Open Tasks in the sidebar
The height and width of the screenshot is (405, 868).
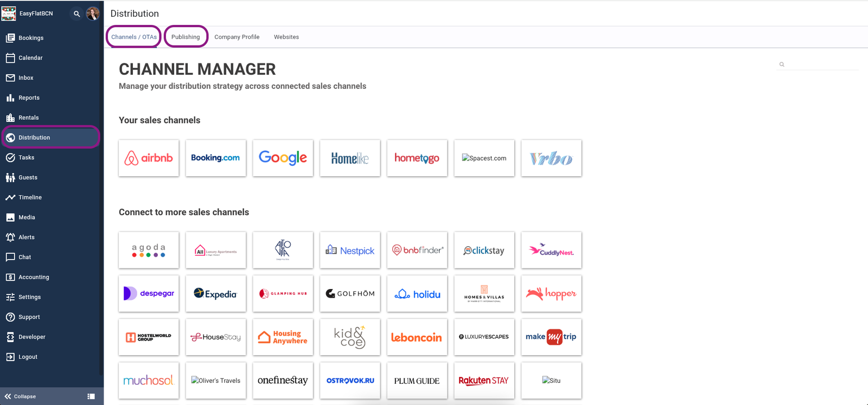point(26,158)
